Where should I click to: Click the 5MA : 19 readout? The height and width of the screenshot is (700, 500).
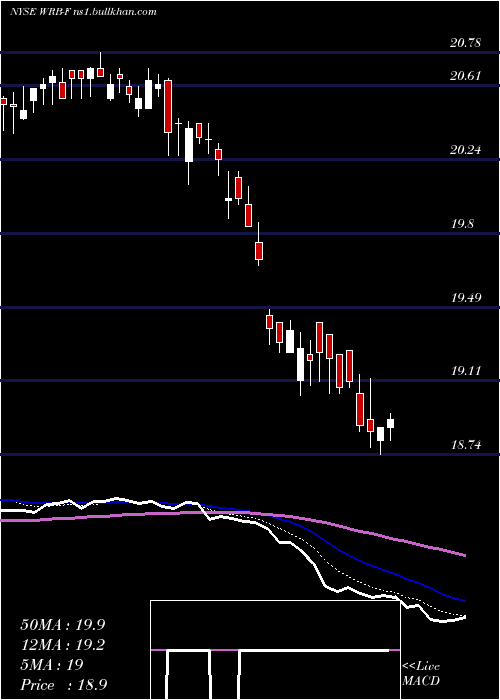point(52,665)
